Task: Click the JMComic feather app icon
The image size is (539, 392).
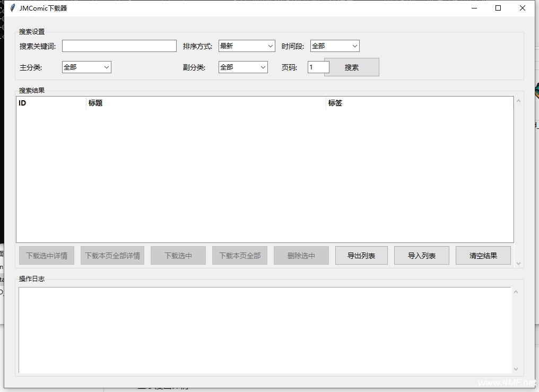Action: (x=12, y=8)
